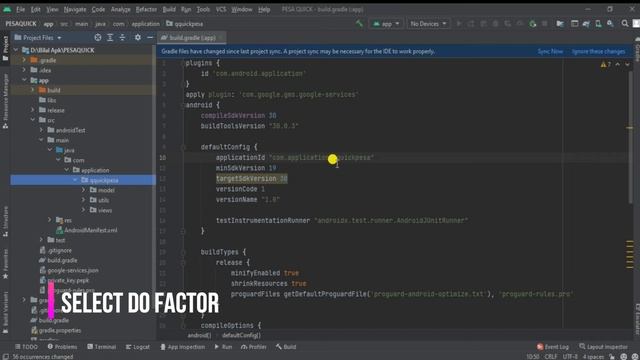Screen dimensions: 640x360
Task: Click the Run app play icon
Action: click(x=459, y=24)
